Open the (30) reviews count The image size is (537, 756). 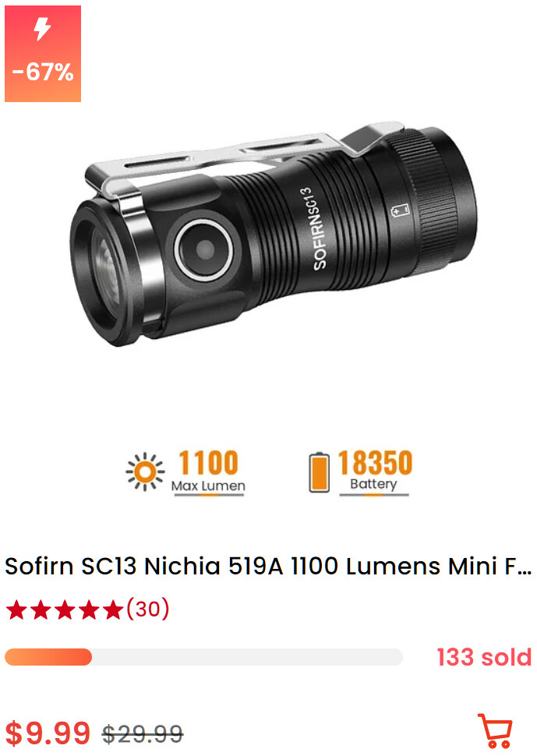pos(147,609)
